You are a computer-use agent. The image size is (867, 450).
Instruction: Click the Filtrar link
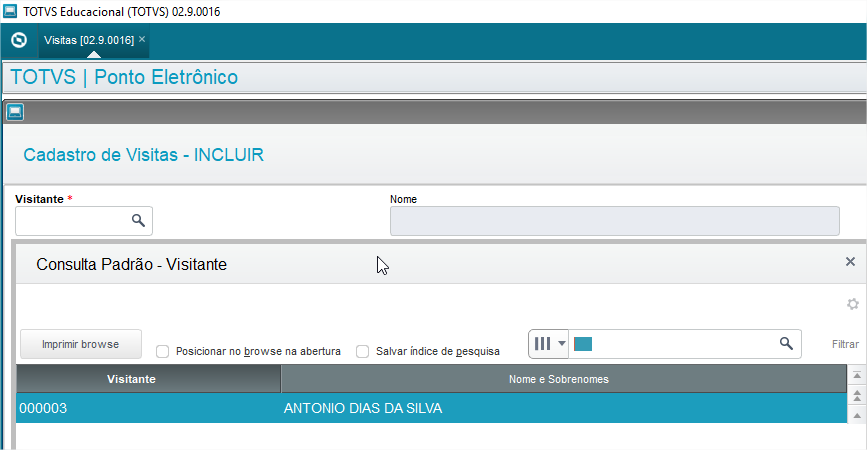[845, 344]
